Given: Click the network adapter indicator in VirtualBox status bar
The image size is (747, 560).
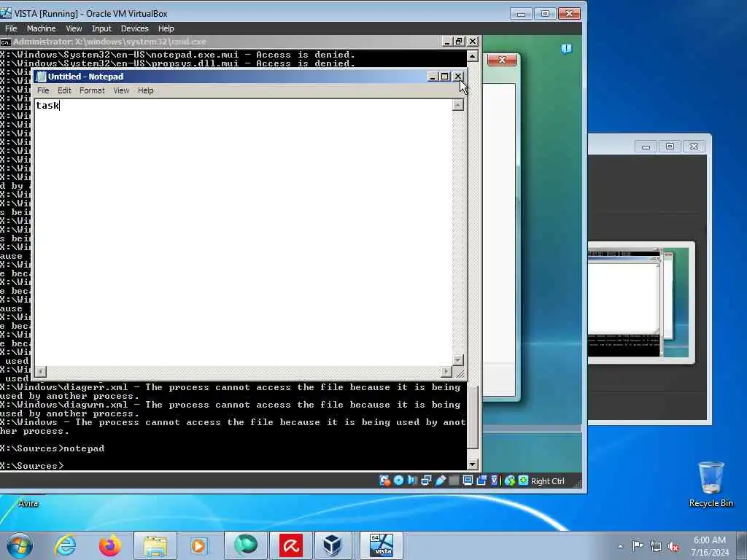Looking at the screenshot, I should point(426,481).
